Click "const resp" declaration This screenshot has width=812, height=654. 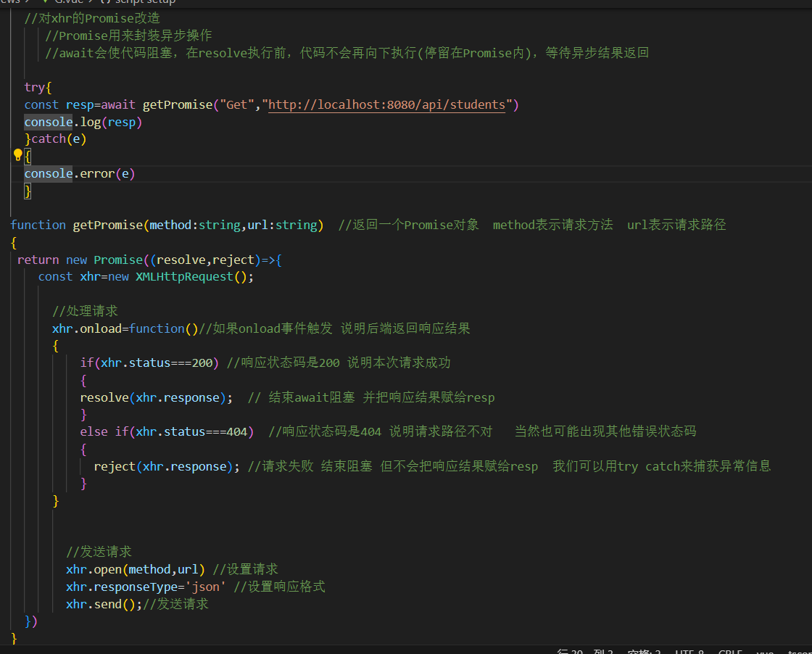tap(59, 104)
